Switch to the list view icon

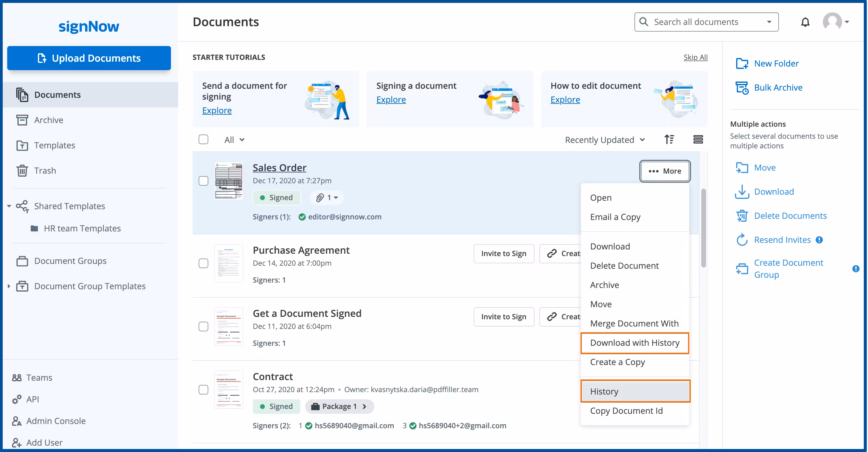coord(698,139)
